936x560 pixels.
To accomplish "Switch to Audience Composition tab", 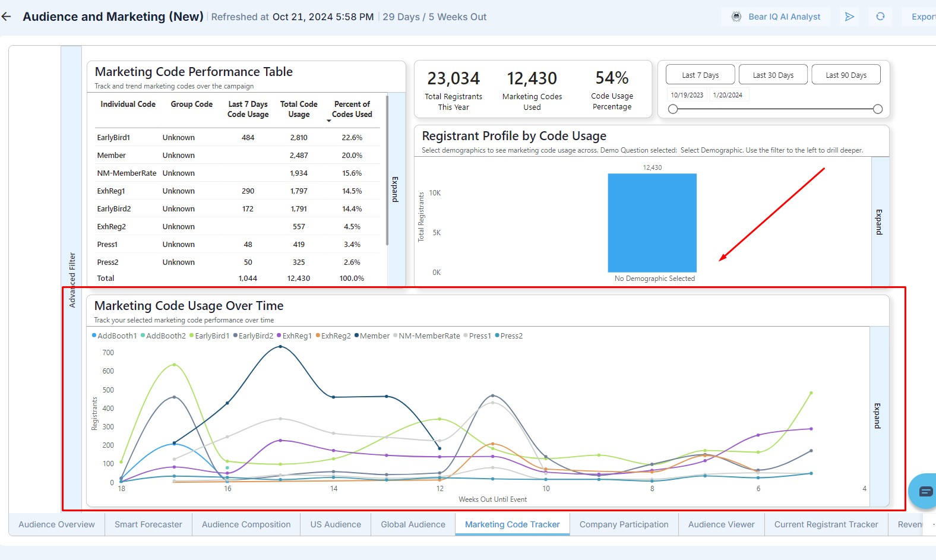I will pyautogui.click(x=246, y=524).
